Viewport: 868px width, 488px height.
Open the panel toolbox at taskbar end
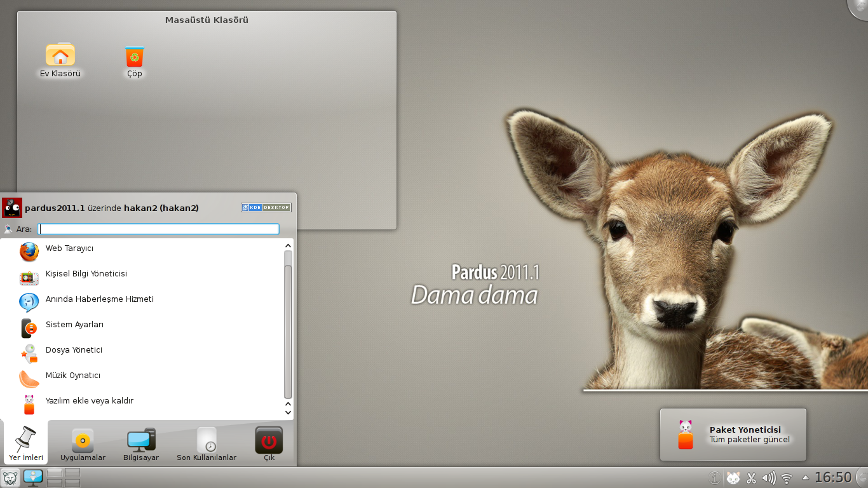(862, 478)
